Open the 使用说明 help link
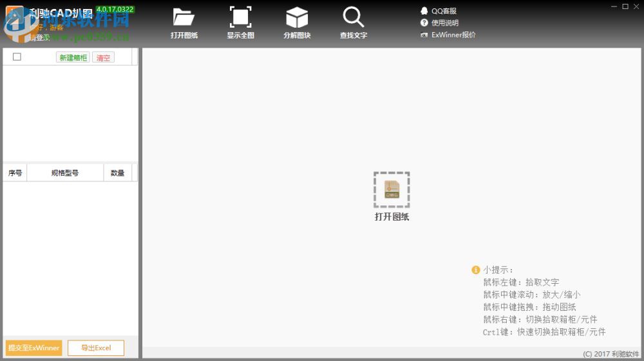644x361 pixels. [x=445, y=23]
